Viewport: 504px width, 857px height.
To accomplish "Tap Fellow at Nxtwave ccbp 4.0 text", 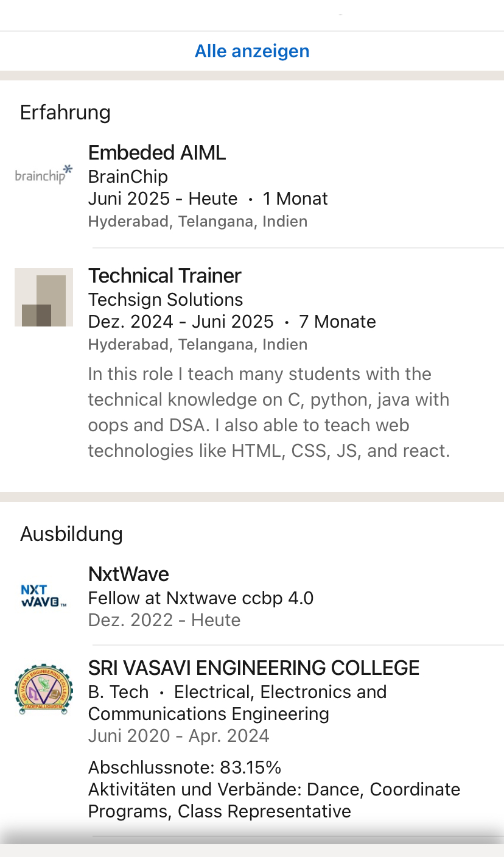I will click(201, 598).
